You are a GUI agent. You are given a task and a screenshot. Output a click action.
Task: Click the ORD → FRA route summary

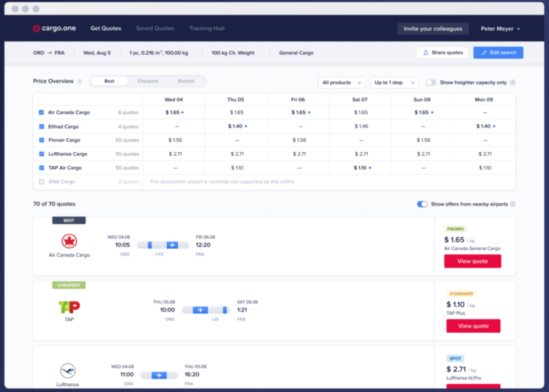click(48, 53)
